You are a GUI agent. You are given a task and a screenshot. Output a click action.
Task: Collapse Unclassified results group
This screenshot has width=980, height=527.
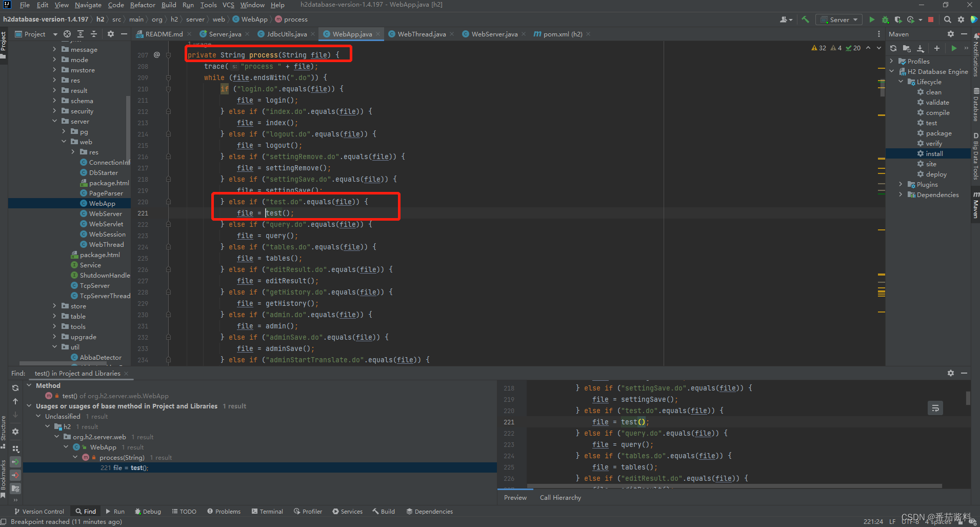(38, 416)
